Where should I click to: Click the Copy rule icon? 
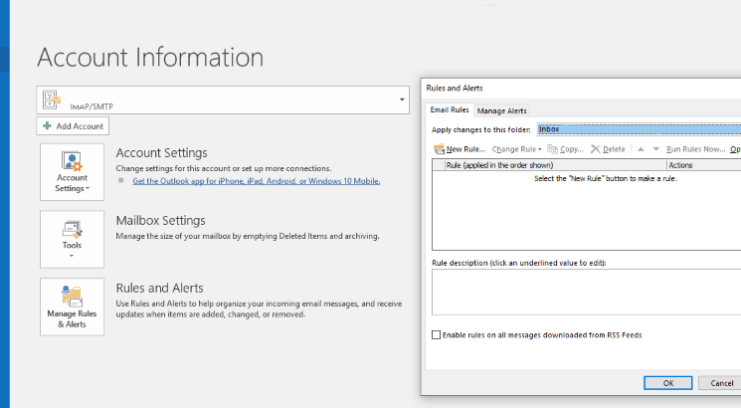click(x=552, y=149)
